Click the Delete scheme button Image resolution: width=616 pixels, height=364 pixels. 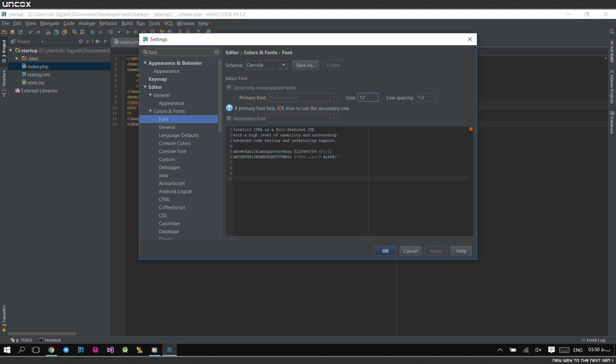click(334, 65)
